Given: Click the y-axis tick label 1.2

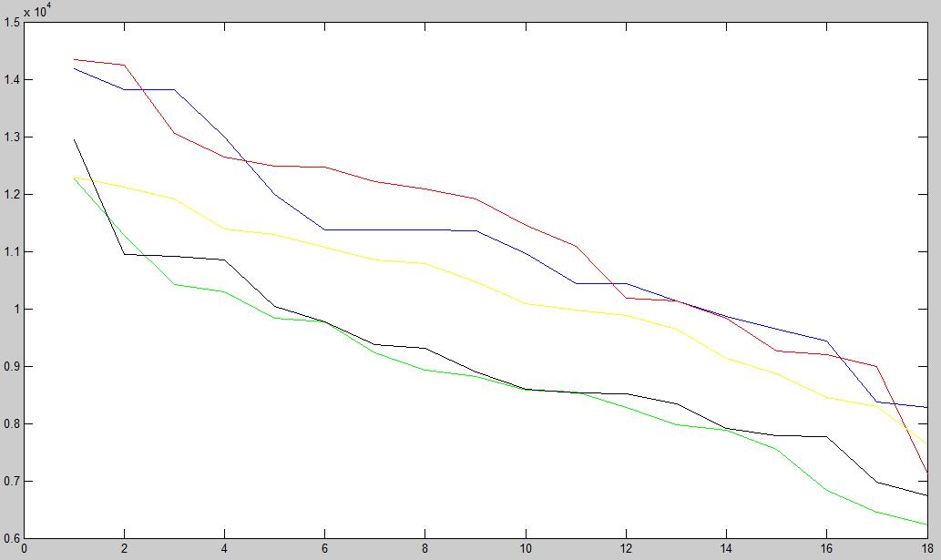Looking at the screenshot, I should pyautogui.click(x=11, y=195).
